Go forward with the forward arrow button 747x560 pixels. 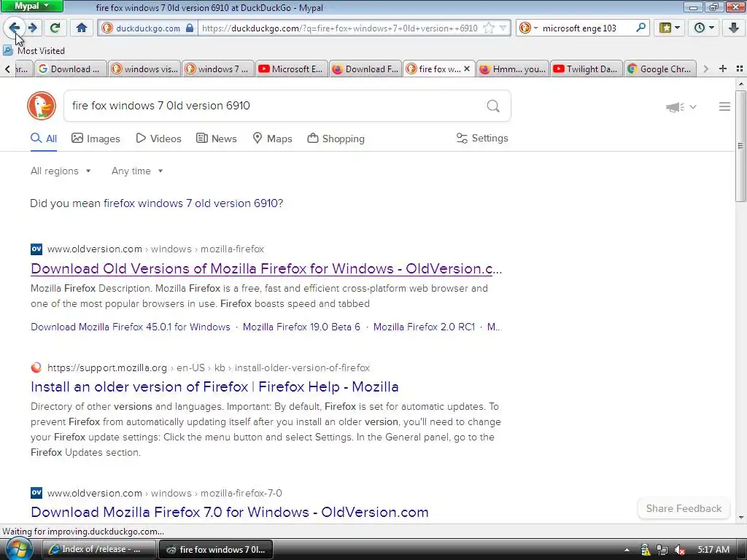pyautogui.click(x=32, y=28)
